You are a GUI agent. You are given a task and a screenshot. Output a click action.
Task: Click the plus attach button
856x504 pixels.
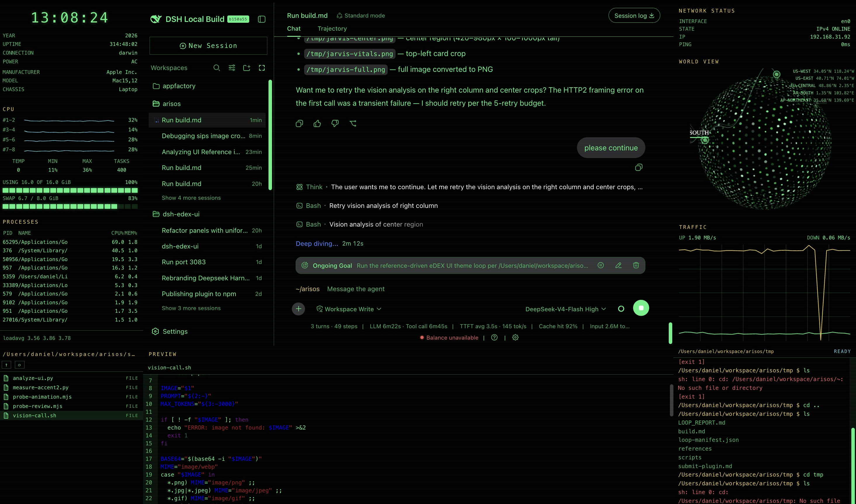pos(298,309)
